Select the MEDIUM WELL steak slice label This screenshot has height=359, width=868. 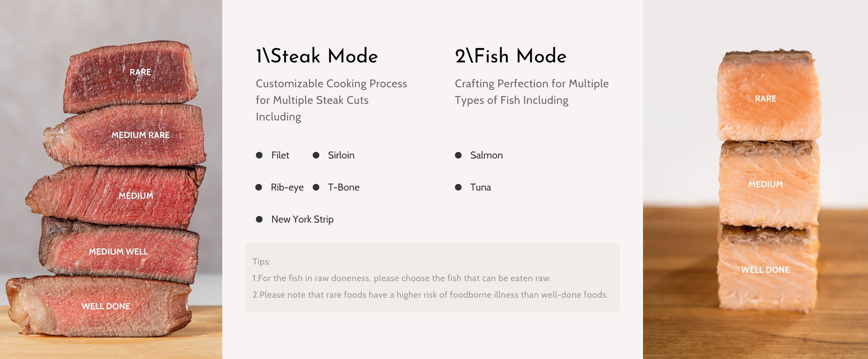(x=118, y=251)
